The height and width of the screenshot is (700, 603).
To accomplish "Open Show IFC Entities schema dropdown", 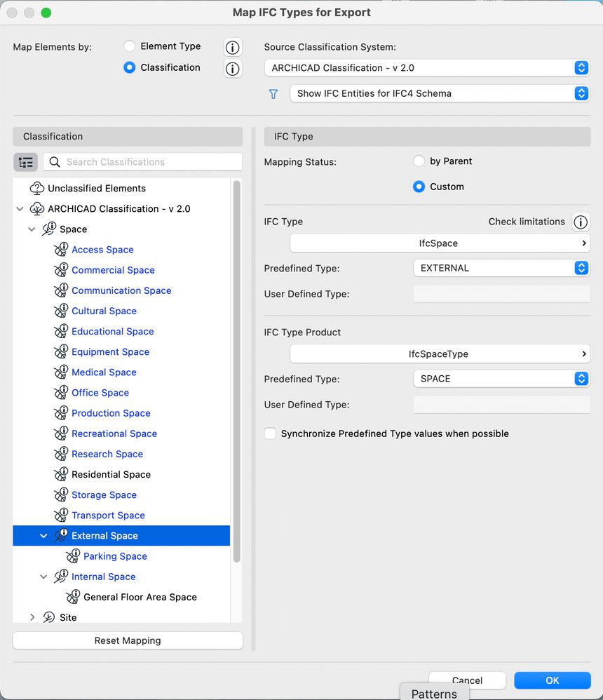I will pos(440,93).
